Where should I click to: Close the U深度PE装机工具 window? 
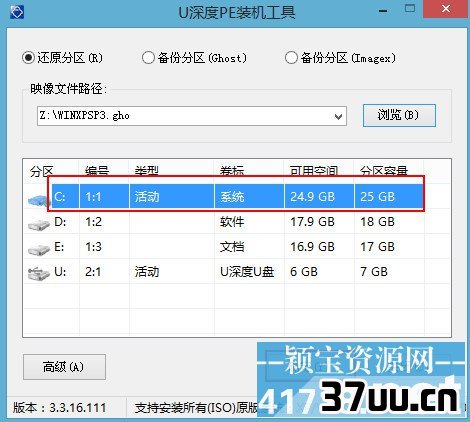pyautogui.click(x=446, y=9)
